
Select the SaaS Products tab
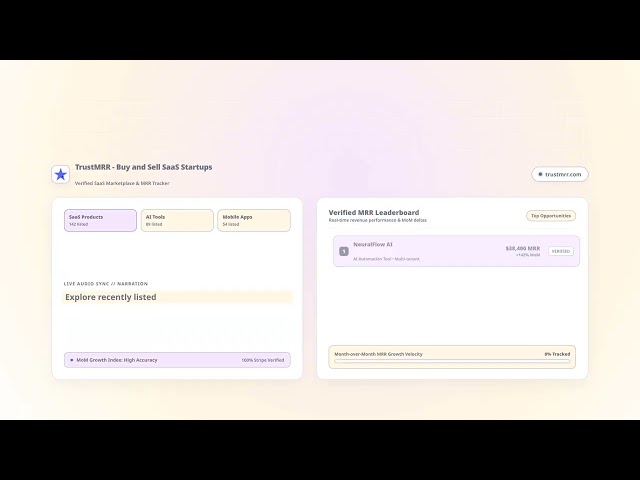[100, 220]
